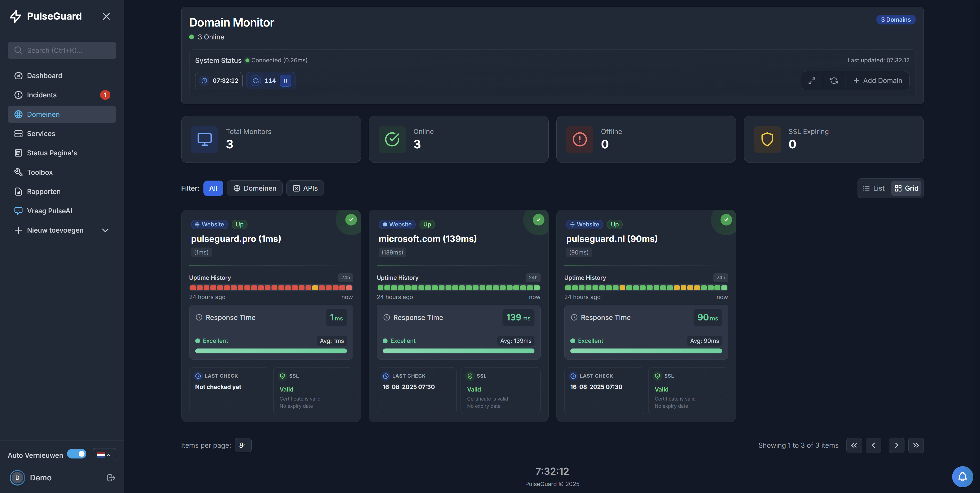Click the green check on pulseguard.nl card
The height and width of the screenshot is (493, 980).
coord(726,220)
